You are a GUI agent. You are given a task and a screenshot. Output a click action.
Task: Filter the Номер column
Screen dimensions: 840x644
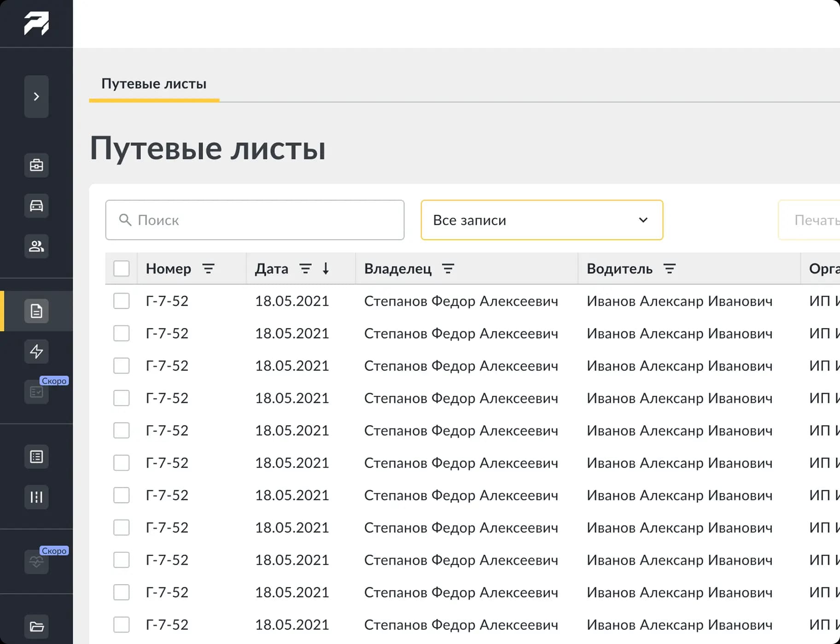coord(209,269)
